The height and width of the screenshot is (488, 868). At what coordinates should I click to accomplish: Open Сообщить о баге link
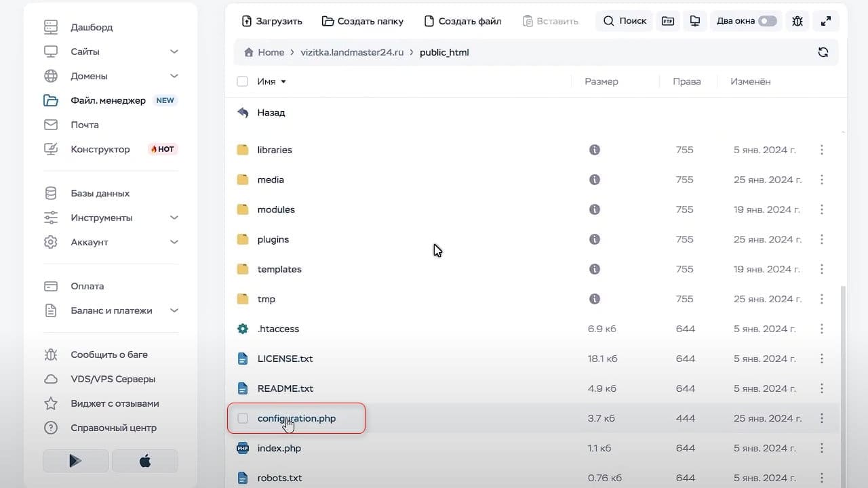coord(109,354)
